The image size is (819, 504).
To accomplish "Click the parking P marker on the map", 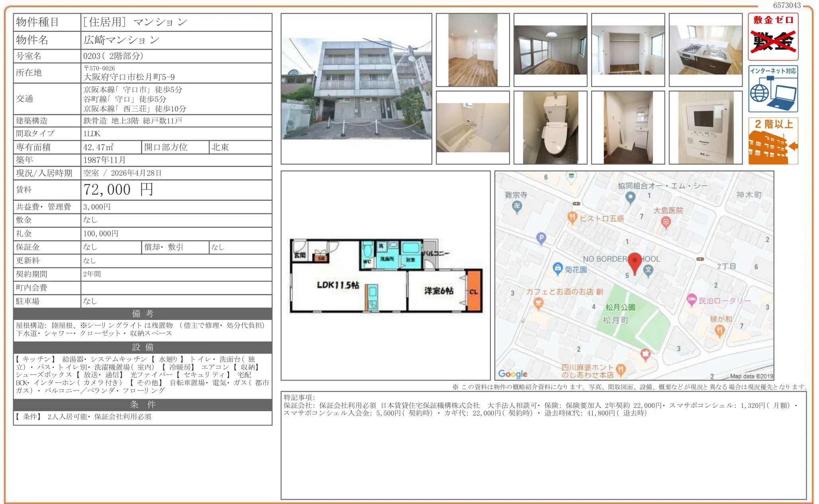I will click(541, 238).
